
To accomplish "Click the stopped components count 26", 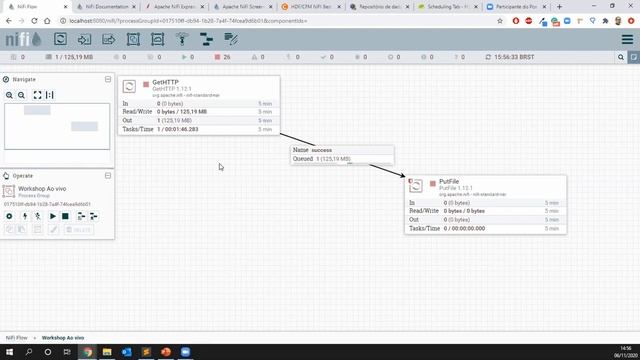I will [x=222, y=57].
